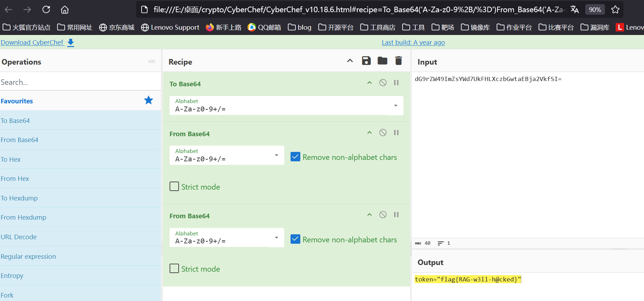The image size is (644, 301).
Task: Disable the To Base64 operation
Action: pyautogui.click(x=383, y=83)
